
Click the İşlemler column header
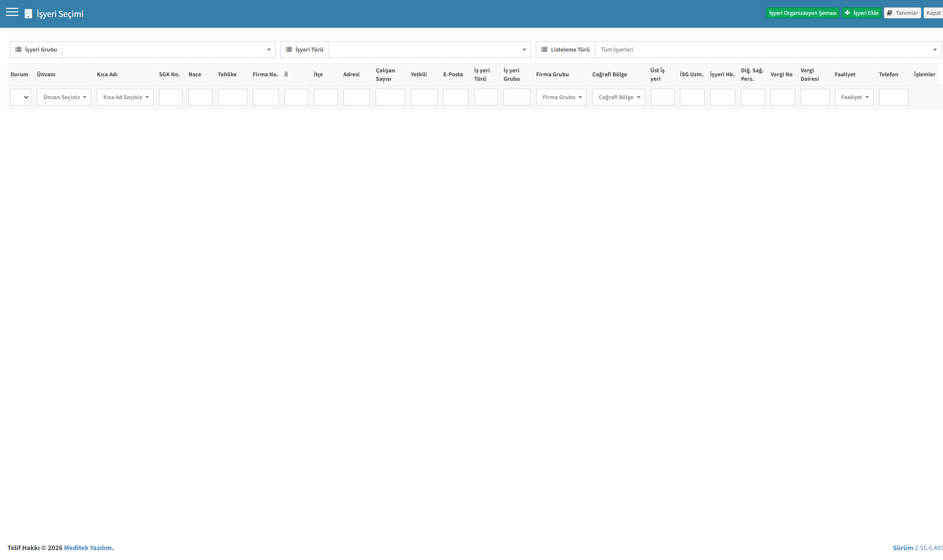click(x=925, y=74)
